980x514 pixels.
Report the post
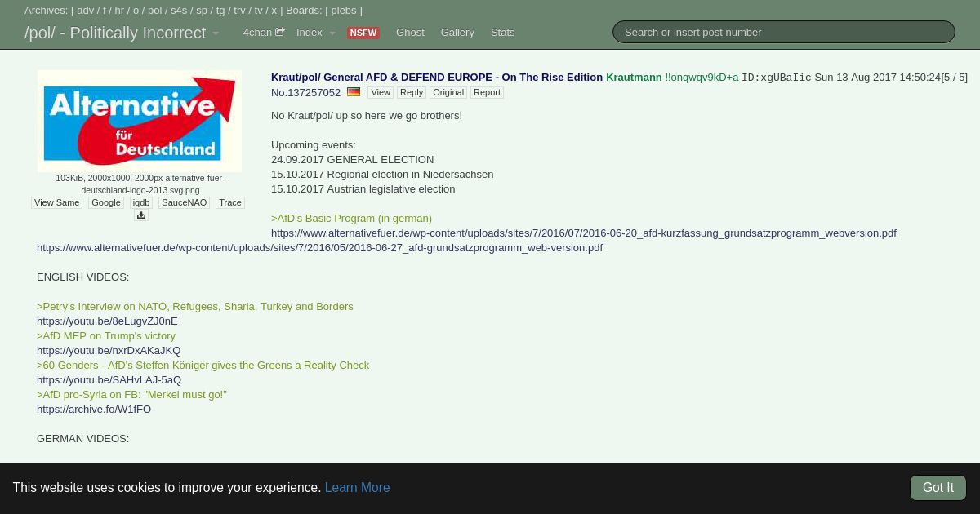(x=487, y=92)
